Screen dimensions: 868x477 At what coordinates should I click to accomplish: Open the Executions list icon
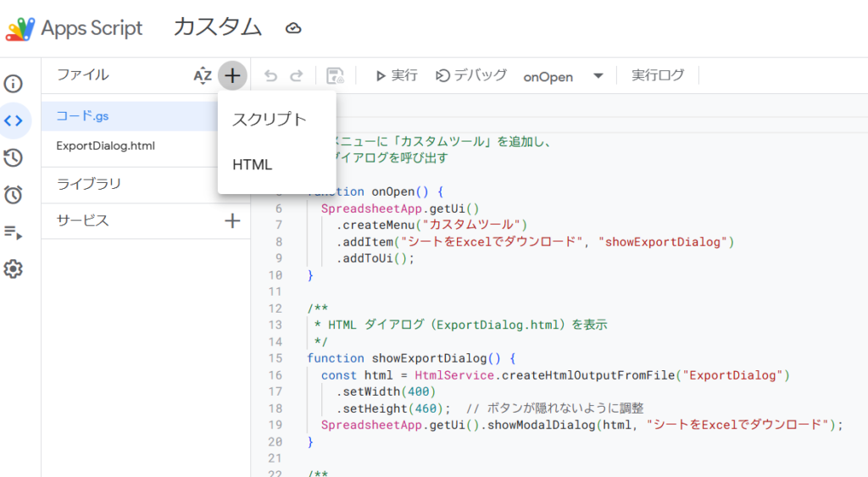tap(14, 232)
